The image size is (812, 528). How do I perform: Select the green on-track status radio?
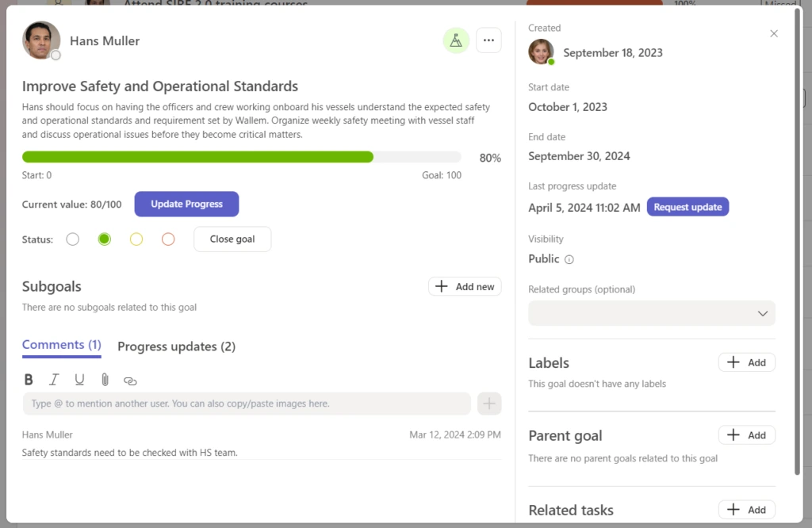click(105, 239)
